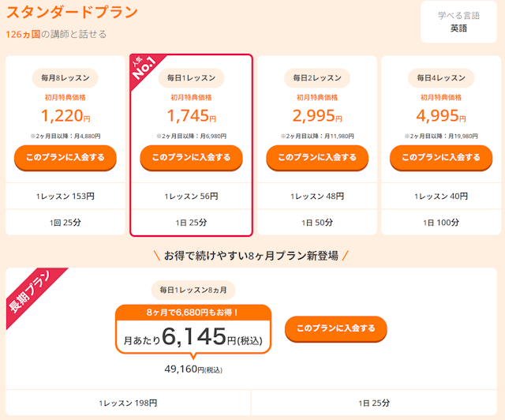This screenshot has width=505, height=420.
Task: Select the 毎日1レッスン plan label
Action: (x=191, y=77)
